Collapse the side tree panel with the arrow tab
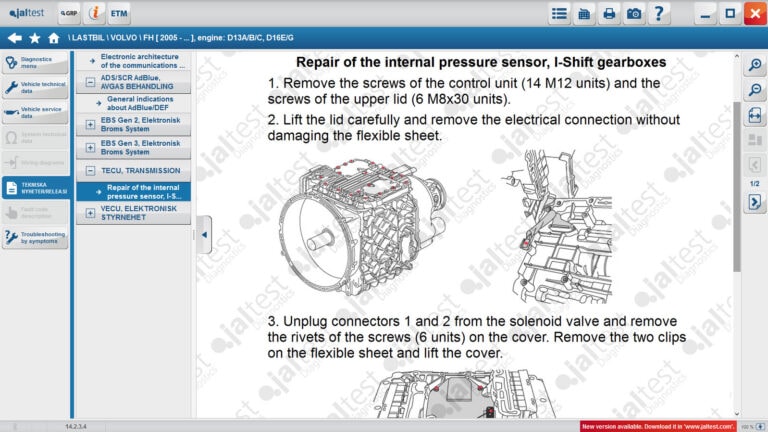Image resolution: width=768 pixels, height=432 pixels. (x=204, y=235)
